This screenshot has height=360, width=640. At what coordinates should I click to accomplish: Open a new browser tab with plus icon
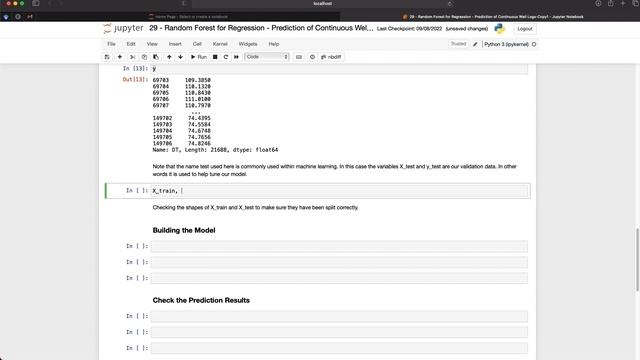[x=623, y=3]
